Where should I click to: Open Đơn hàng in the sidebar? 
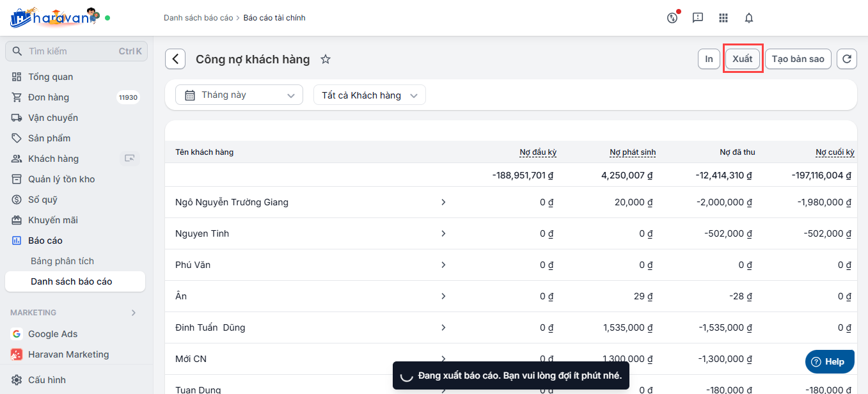tap(49, 97)
